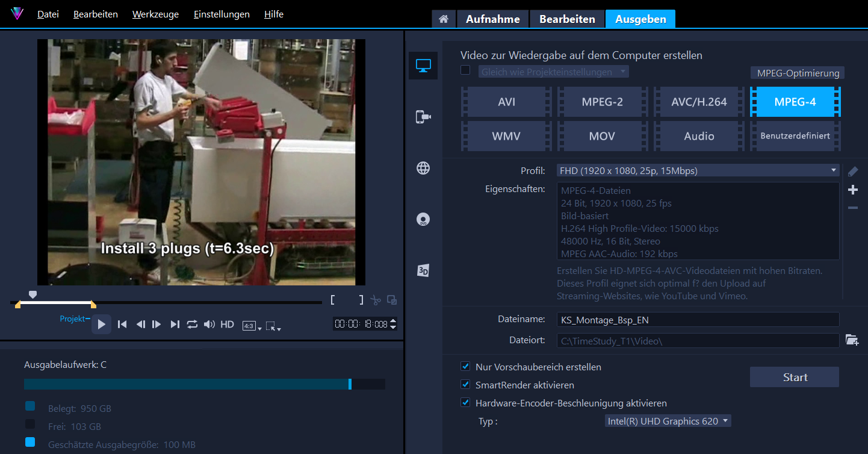Select the 3D movie output icon
The image size is (868, 454).
coord(423,270)
